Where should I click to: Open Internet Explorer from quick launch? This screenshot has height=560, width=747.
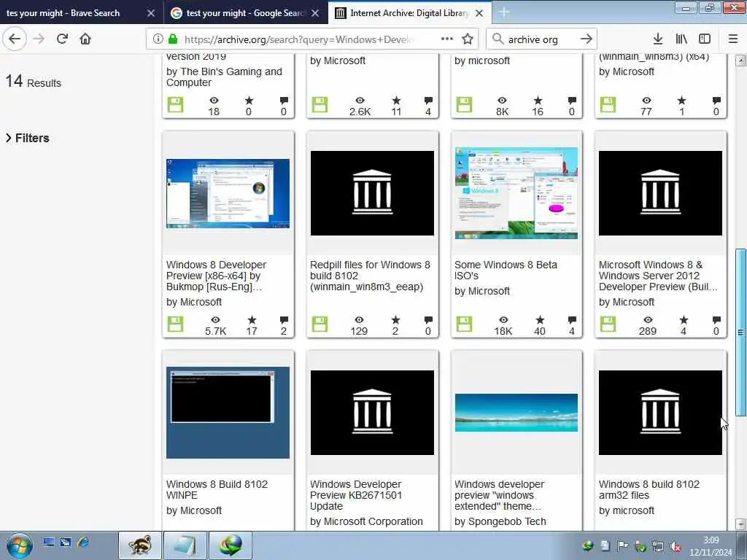click(x=83, y=542)
